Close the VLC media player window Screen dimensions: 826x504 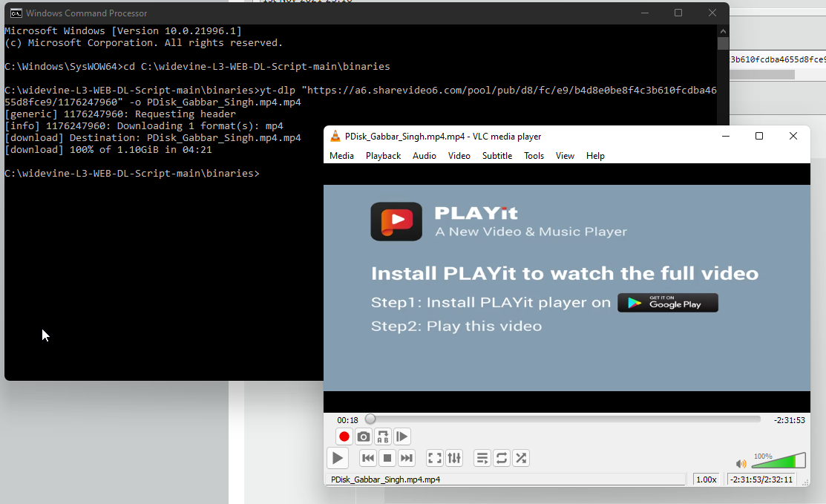pyautogui.click(x=793, y=137)
